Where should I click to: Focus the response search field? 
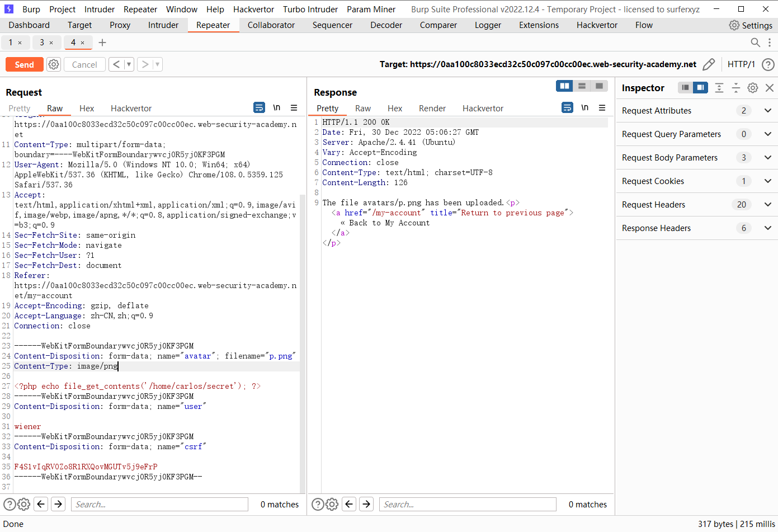coord(468,504)
